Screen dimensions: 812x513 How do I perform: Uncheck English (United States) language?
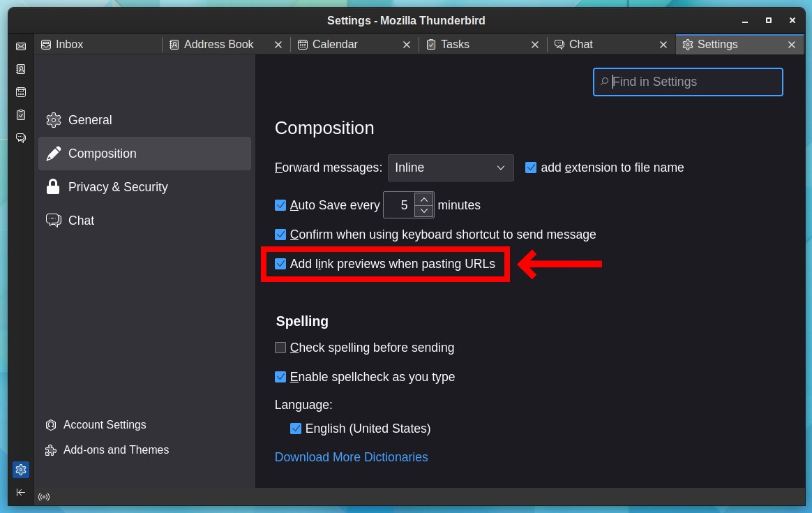(x=296, y=429)
